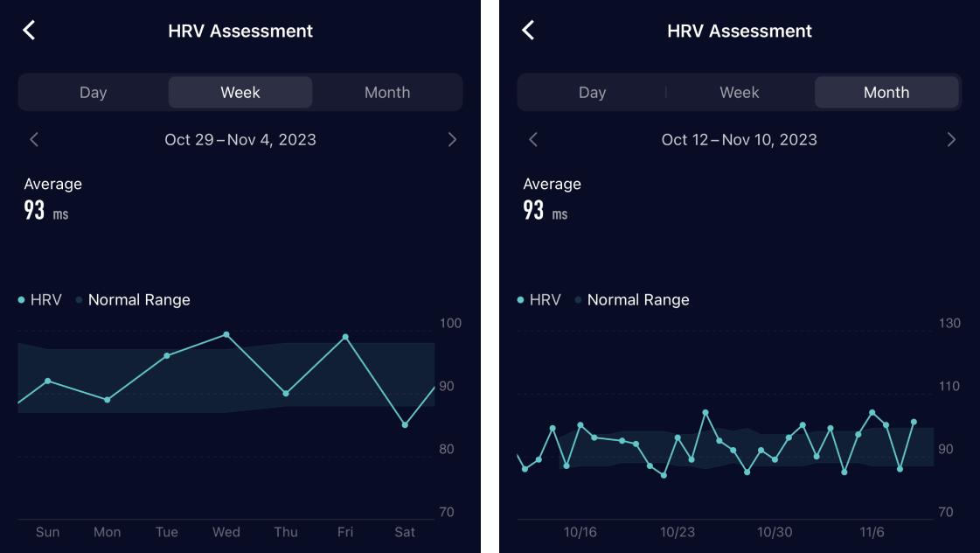The width and height of the screenshot is (980, 553).
Task: Switch to Week tab on monthly screen
Action: click(x=739, y=92)
